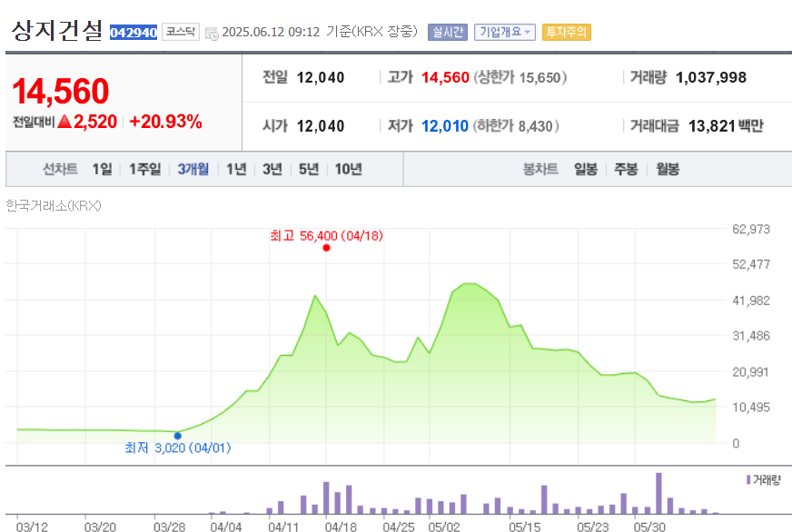
Task: Click the 실시간 real-time badge
Action: tap(448, 33)
